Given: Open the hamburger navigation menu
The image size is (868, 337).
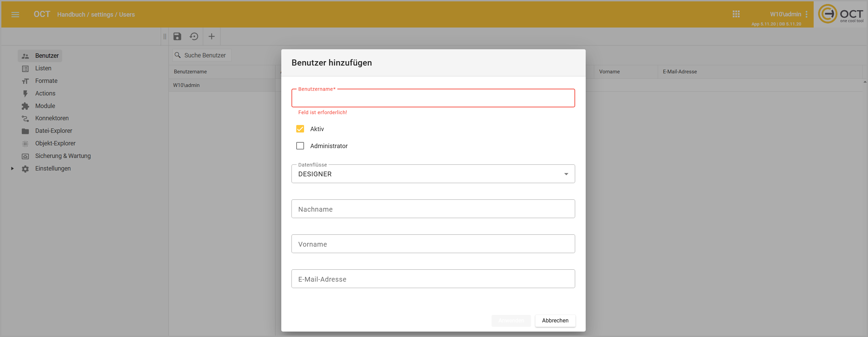Looking at the screenshot, I should click(15, 14).
